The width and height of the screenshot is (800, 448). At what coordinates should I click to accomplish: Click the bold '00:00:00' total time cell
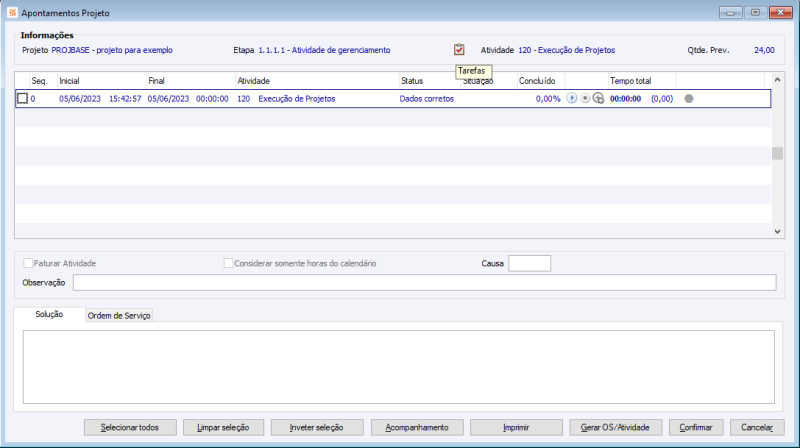(625, 98)
